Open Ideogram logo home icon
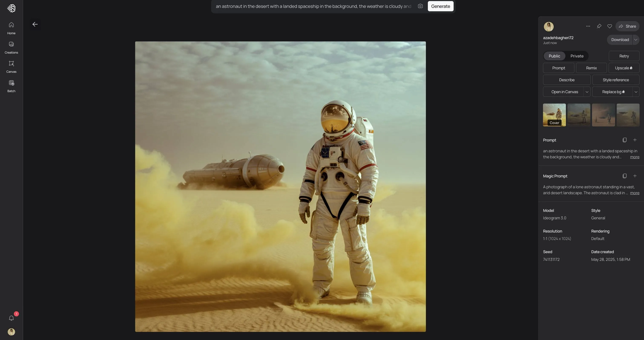The height and width of the screenshot is (340, 644). click(x=11, y=8)
